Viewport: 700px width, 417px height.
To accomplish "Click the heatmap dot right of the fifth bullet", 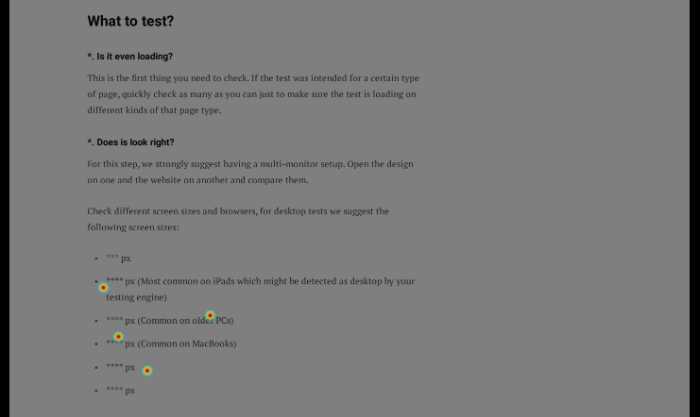I will (147, 371).
